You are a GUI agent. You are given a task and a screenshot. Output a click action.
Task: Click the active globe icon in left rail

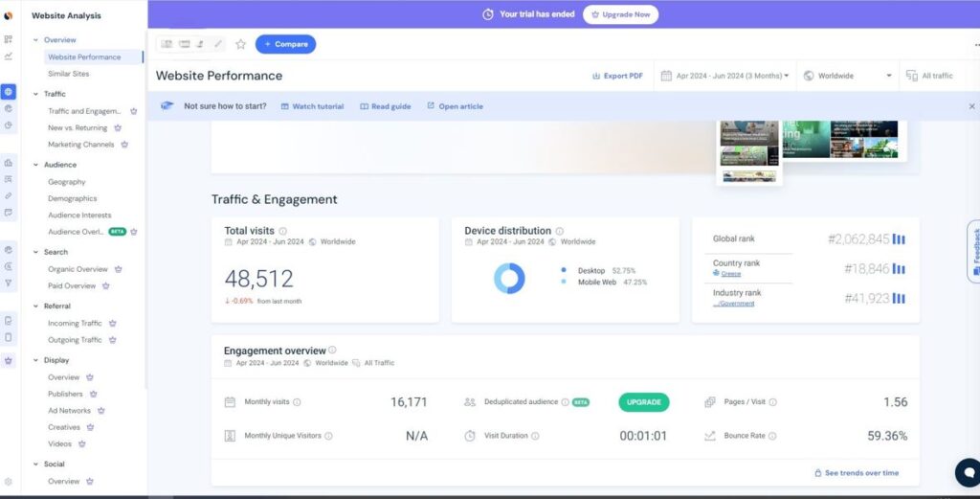(x=8, y=92)
